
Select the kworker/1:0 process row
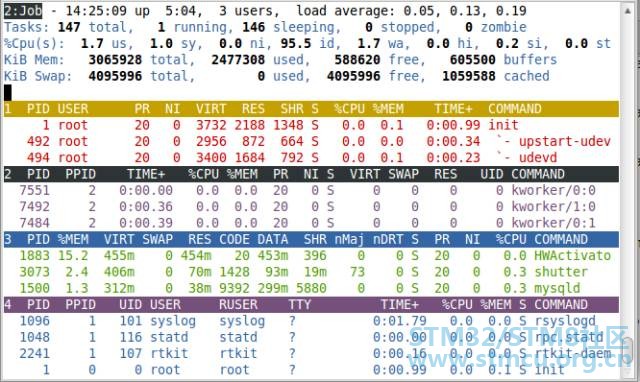(311, 207)
